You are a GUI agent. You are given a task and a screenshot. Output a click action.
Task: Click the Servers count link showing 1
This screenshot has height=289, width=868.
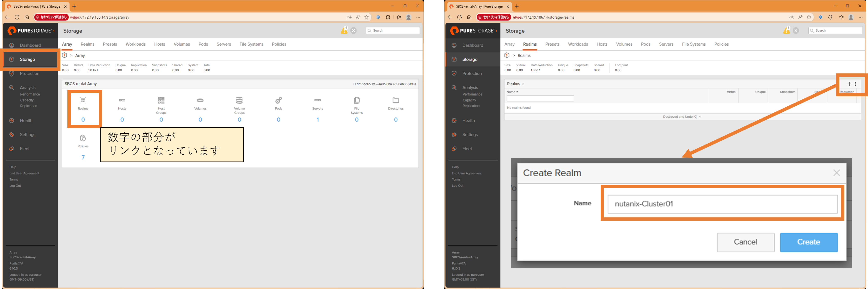click(318, 120)
